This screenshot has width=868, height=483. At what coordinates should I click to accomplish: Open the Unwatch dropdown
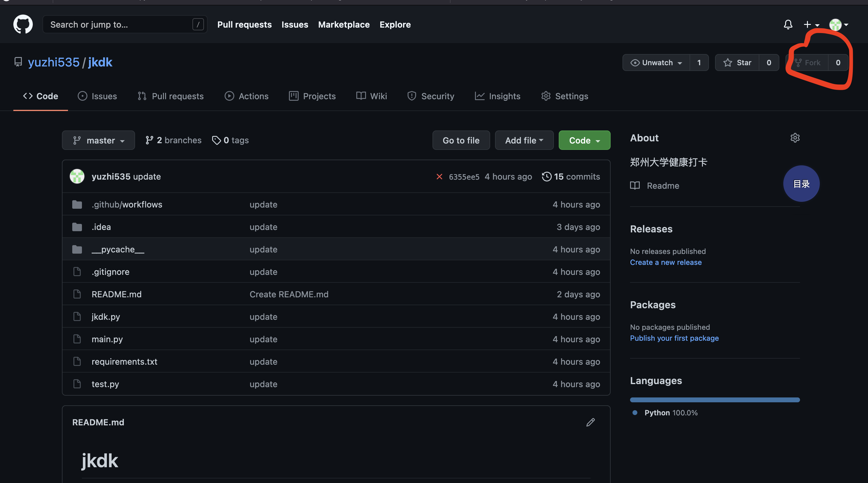point(656,62)
